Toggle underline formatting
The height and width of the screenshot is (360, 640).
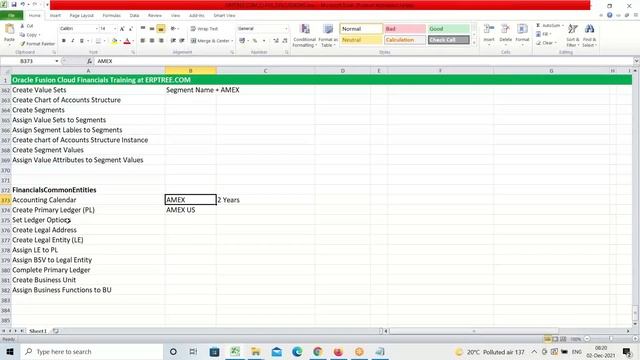pos(82,41)
